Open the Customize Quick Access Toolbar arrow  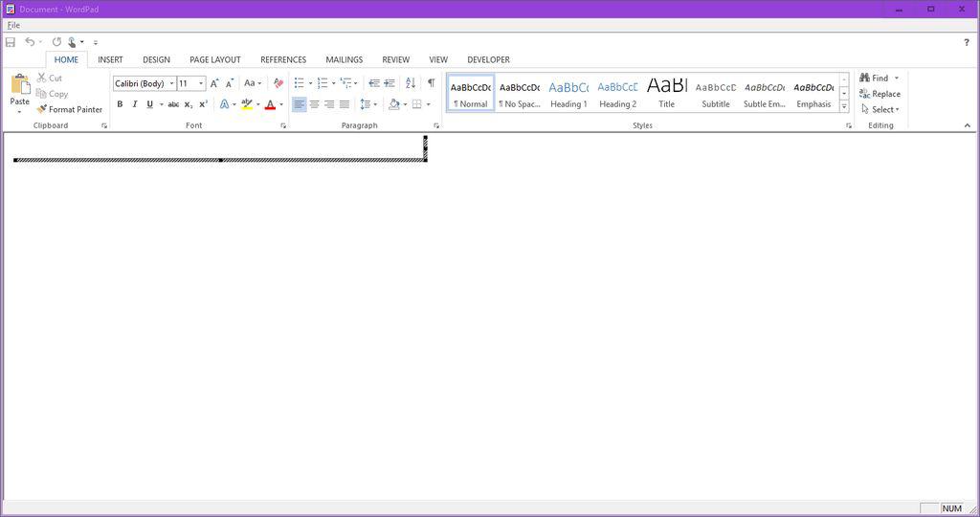96,42
